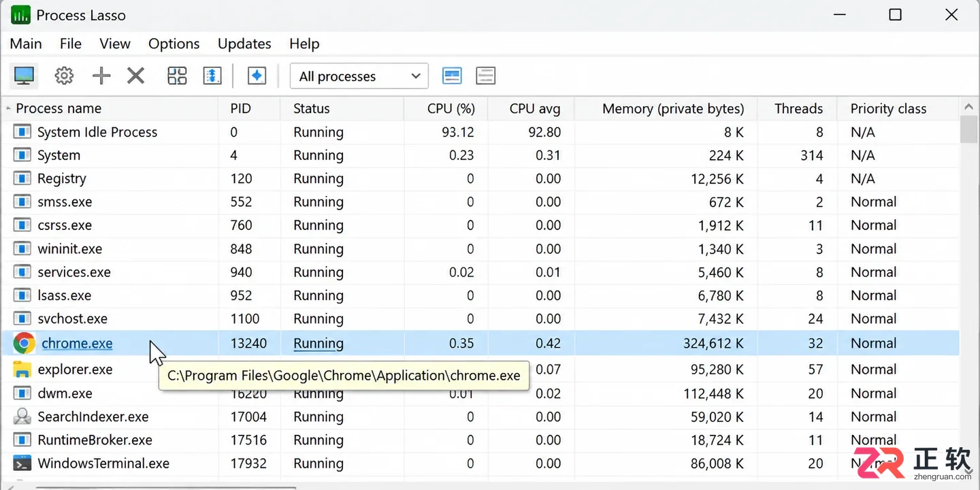This screenshot has width=980, height=490.
Task: Select the lsass.exe process name
Action: click(64, 296)
